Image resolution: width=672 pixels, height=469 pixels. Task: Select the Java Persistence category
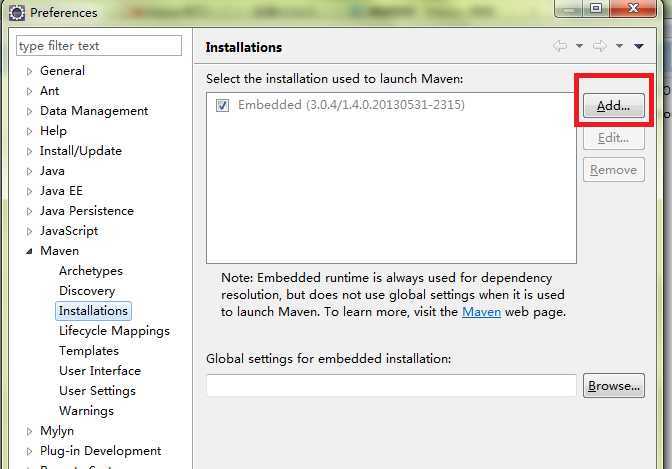pos(87,211)
